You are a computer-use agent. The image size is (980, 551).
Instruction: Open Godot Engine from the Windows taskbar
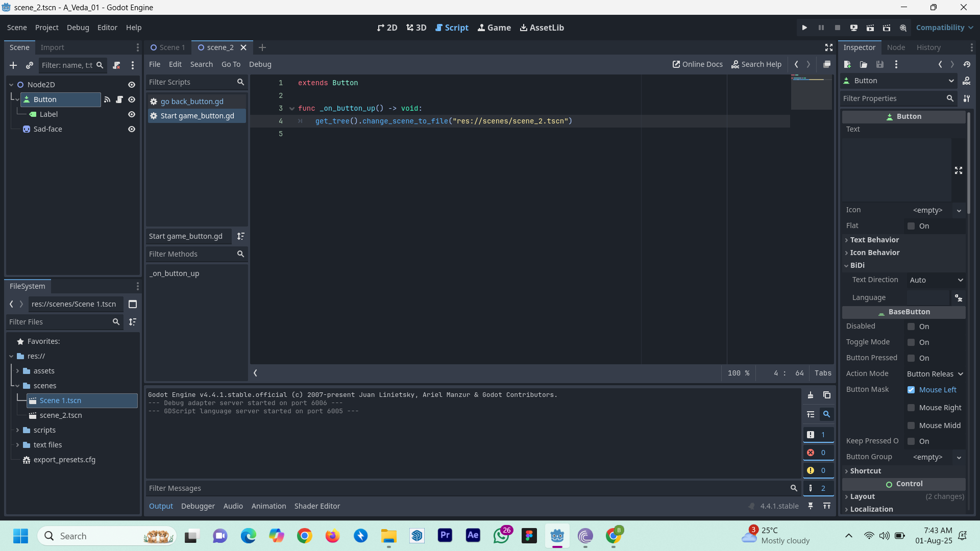[557, 536]
